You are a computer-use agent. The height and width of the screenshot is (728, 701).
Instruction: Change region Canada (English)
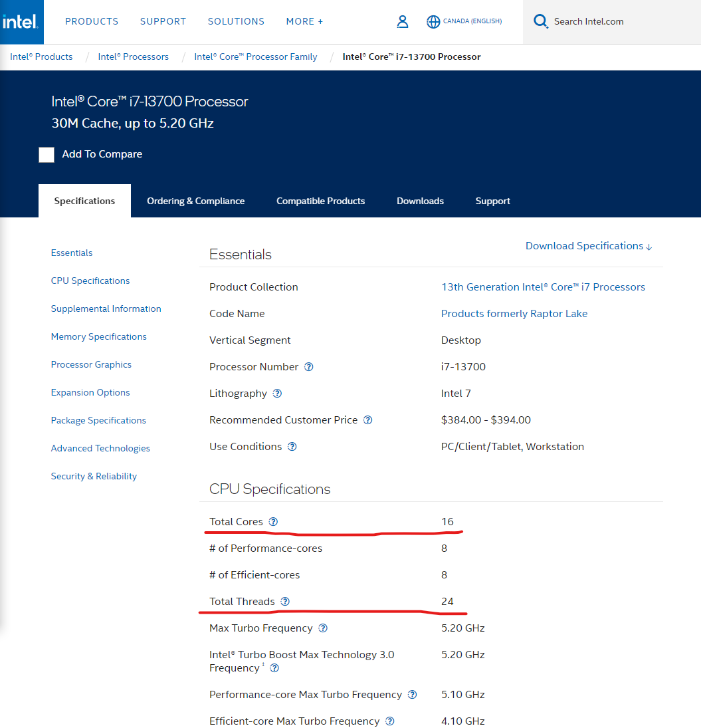(472, 21)
